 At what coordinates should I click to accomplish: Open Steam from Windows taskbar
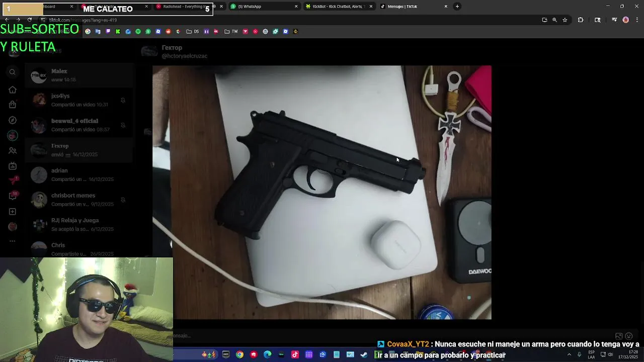point(364,354)
